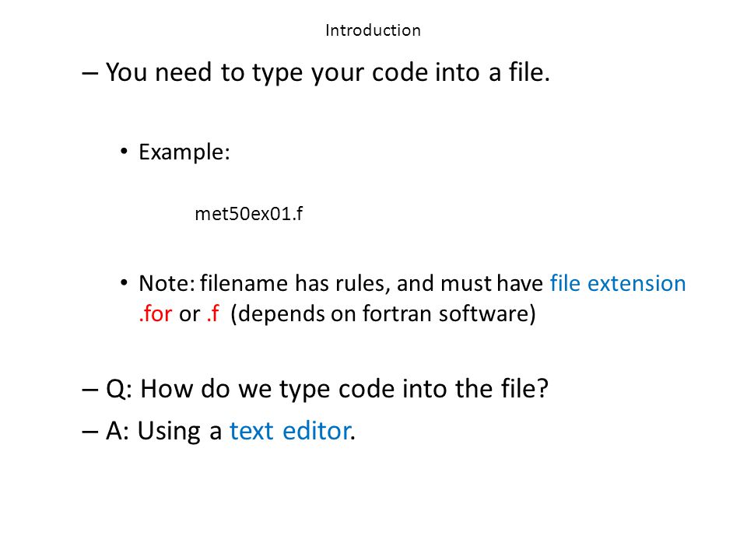The image size is (747, 560).
Task: Click the question "How do we type code"
Action: click(x=344, y=388)
